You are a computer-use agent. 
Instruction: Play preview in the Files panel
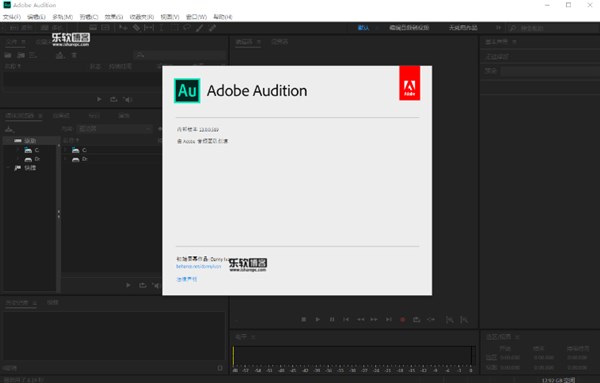coord(99,99)
